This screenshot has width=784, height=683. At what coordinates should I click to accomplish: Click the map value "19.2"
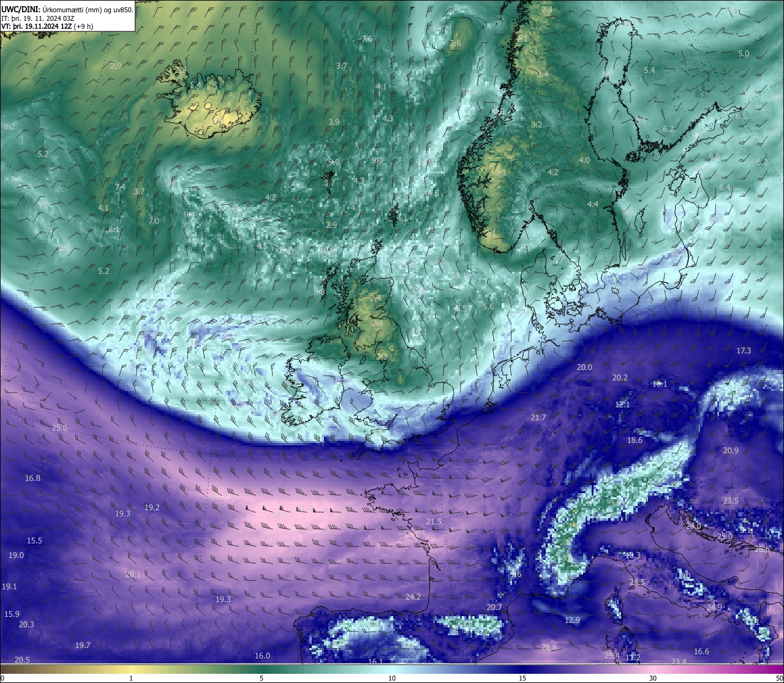click(x=152, y=507)
